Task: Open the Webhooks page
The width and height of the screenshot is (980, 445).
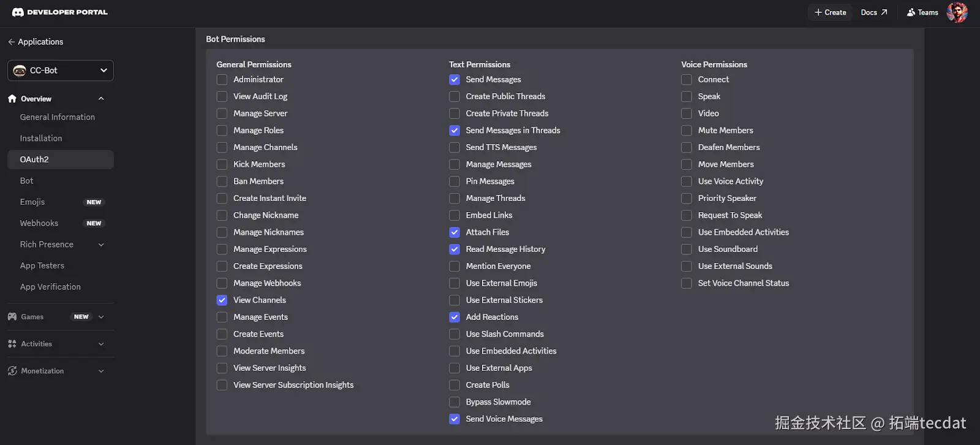Action: 39,223
